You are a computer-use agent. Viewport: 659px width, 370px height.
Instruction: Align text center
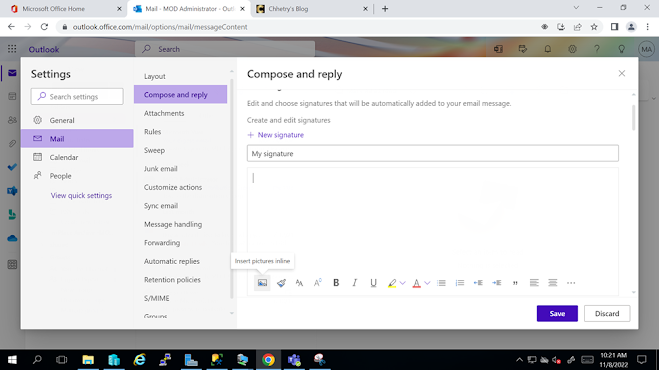click(553, 283)
